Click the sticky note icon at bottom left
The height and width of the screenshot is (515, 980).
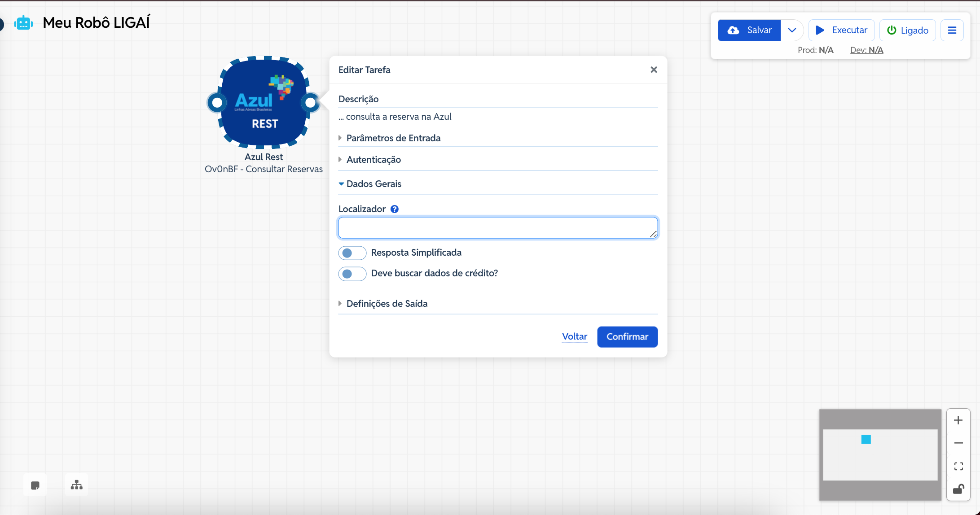pyautogui.click(x=35, y=485)
